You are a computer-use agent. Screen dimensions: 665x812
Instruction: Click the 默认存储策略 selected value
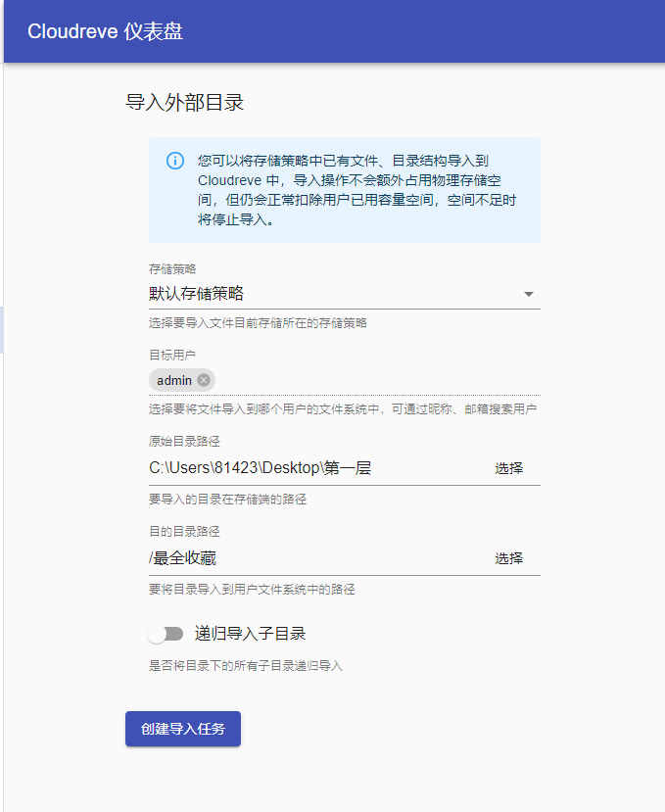(196, 294)
